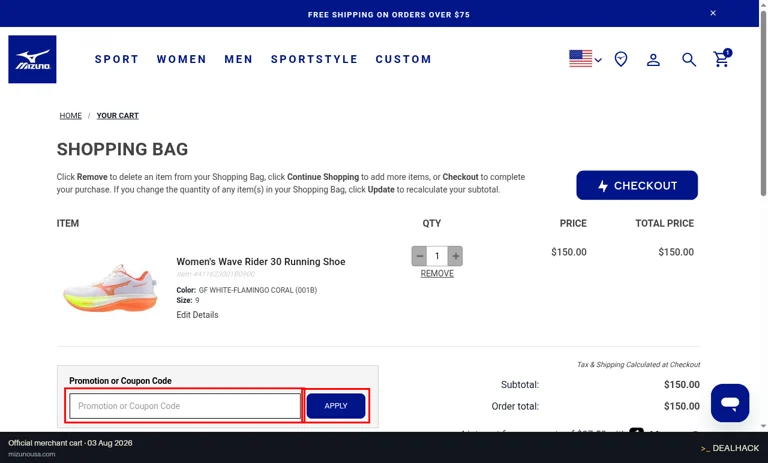
Task: Click the quantity input field
Action: tap(437, 256)
